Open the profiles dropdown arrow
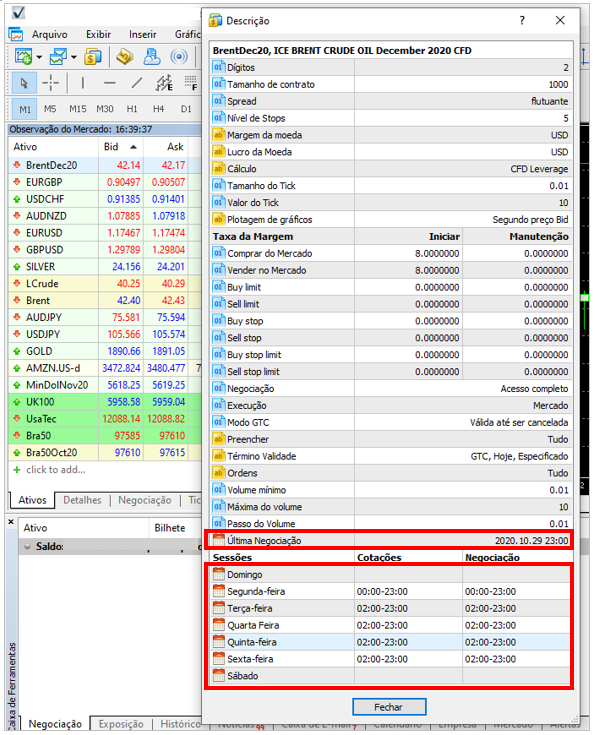The image size is (595, 735). point(74,57)
